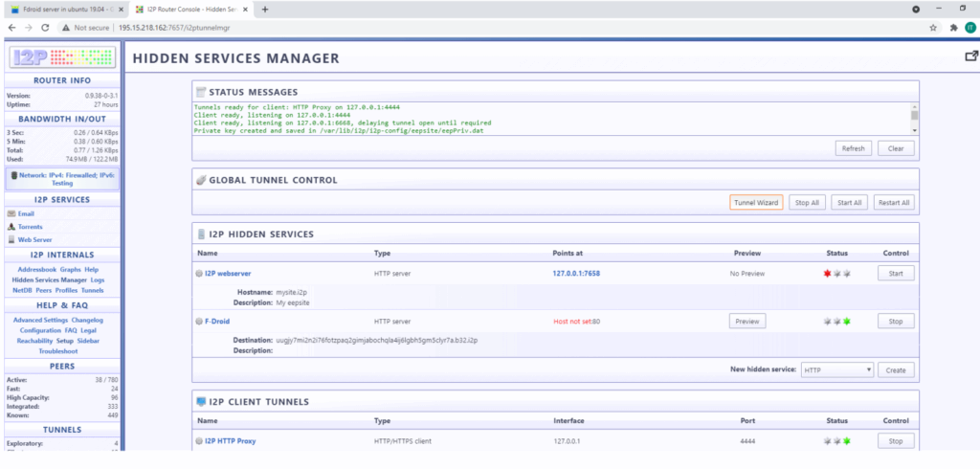Image resolution: width=980 pixels, height=469 pixels.
Task: Open Peers link under I2P Internals
Action: [44, 290]
